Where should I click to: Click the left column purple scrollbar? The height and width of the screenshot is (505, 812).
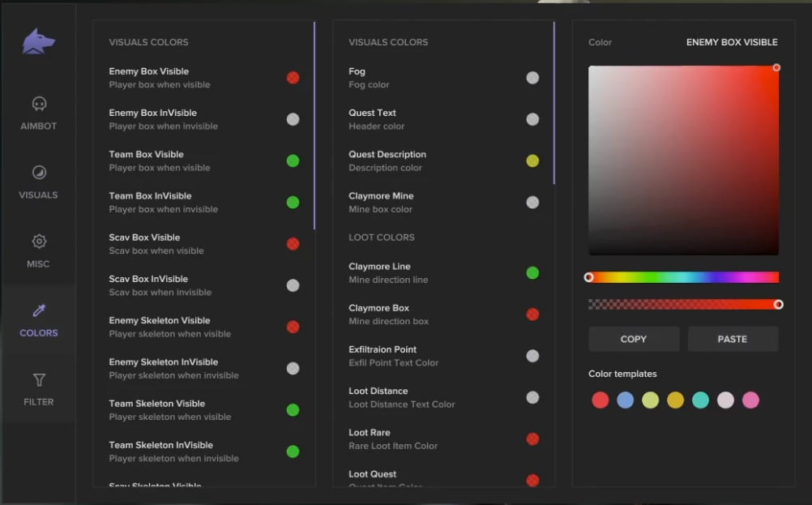(314, 126)
